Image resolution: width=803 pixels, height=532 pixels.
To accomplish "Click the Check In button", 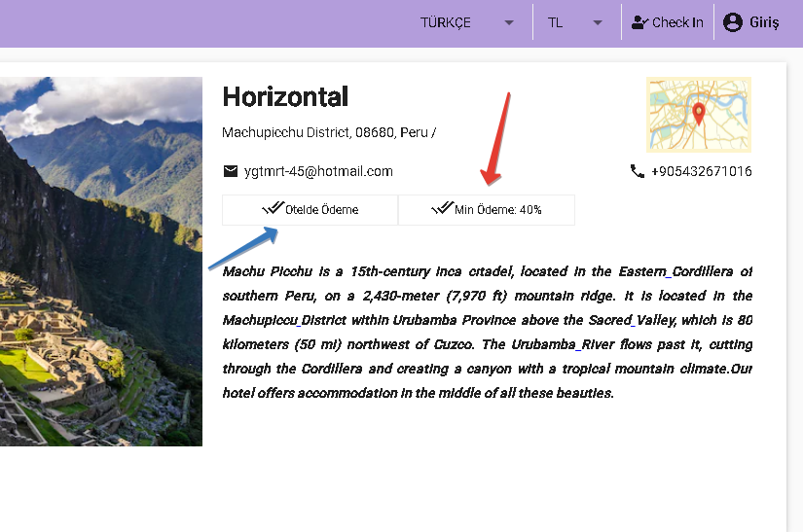I will click(668, 22).
